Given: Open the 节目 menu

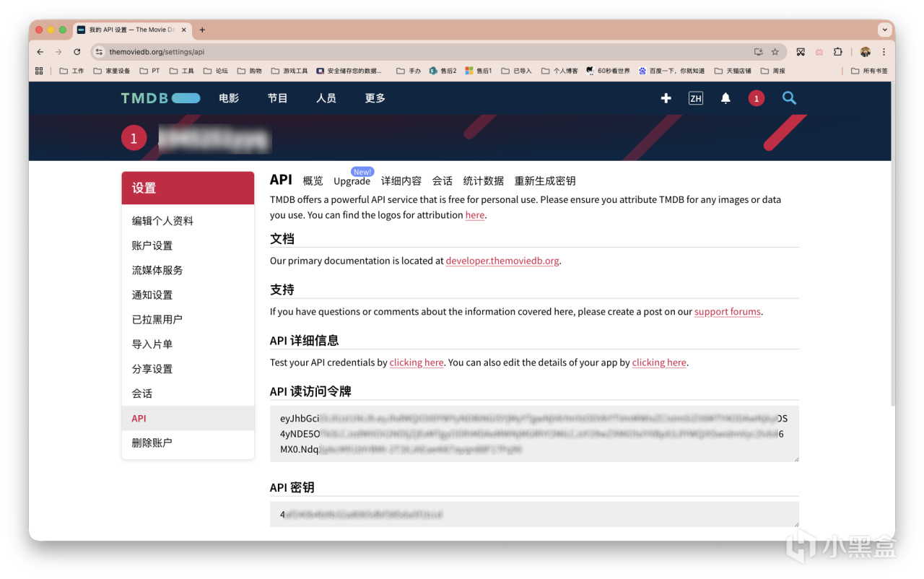Looking at the screenshot, I should click(277, 98).
